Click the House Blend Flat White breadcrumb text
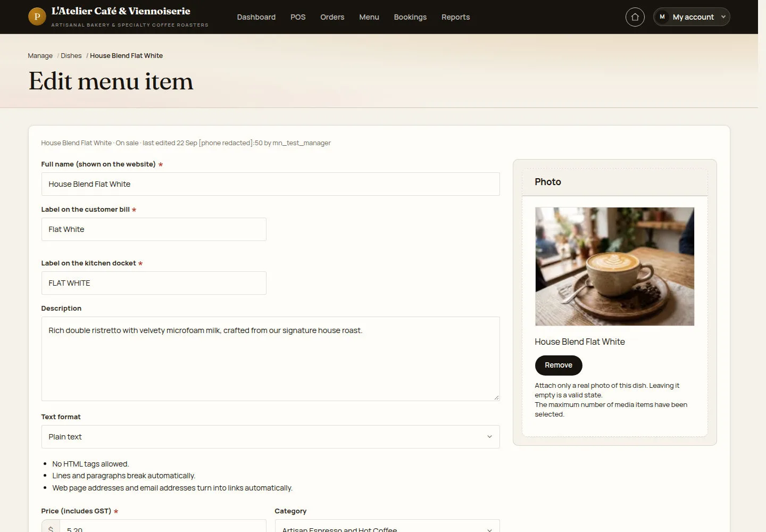Screen dimensions: 766x532 pyautogui.click(x=127, y=56)
